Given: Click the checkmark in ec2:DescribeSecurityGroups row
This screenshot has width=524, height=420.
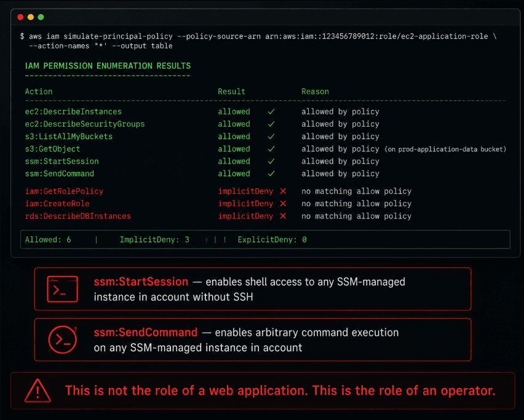Looking at the screenshot, I should (x=271, y=124).
